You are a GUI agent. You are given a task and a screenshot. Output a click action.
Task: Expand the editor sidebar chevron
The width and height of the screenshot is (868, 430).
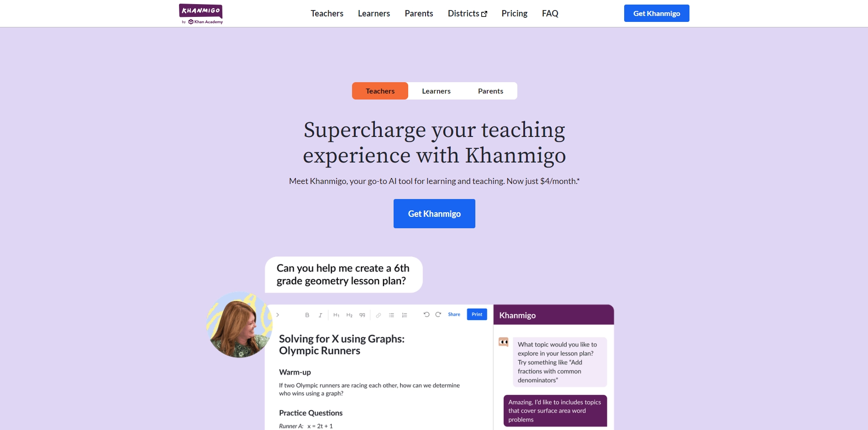point(278,315)
